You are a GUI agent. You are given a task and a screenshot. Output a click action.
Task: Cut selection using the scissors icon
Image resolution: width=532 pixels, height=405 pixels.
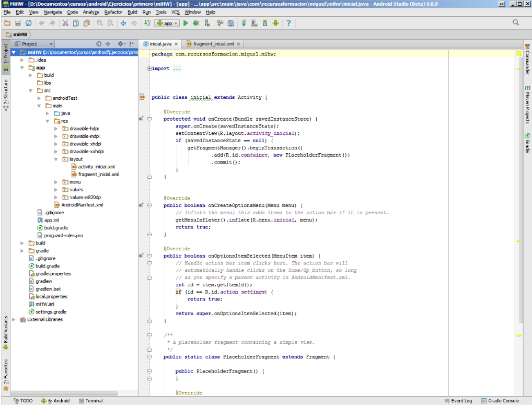pyautogui.click(x=65, y=23)
